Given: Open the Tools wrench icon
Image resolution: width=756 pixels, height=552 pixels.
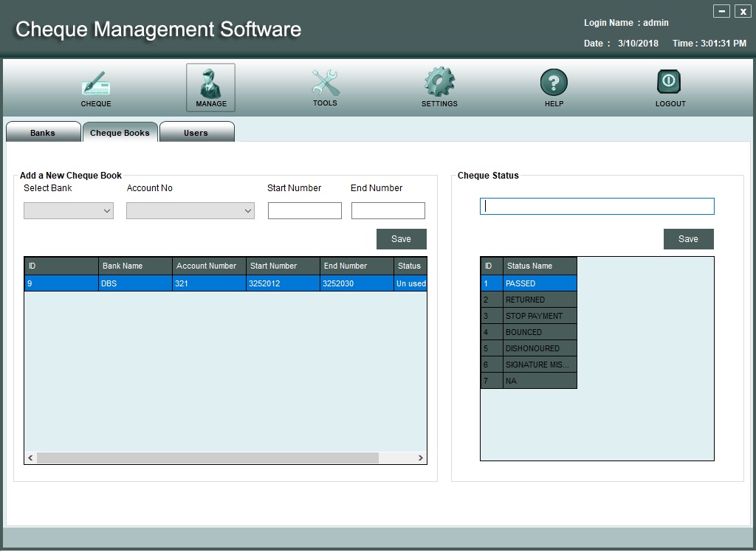Looking at the screenshot, I should [325, 83].
